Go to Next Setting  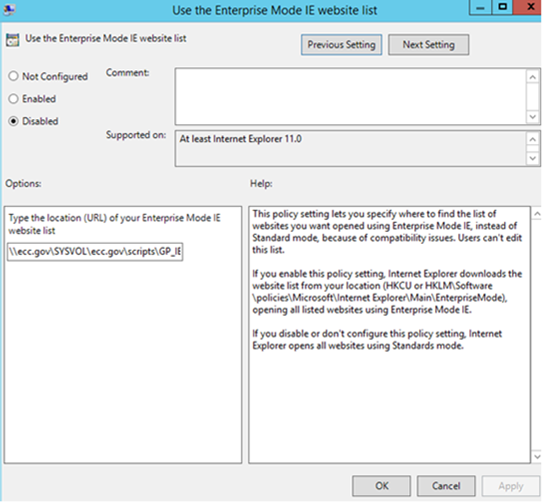pyautogui.click(x=428, y=45)
